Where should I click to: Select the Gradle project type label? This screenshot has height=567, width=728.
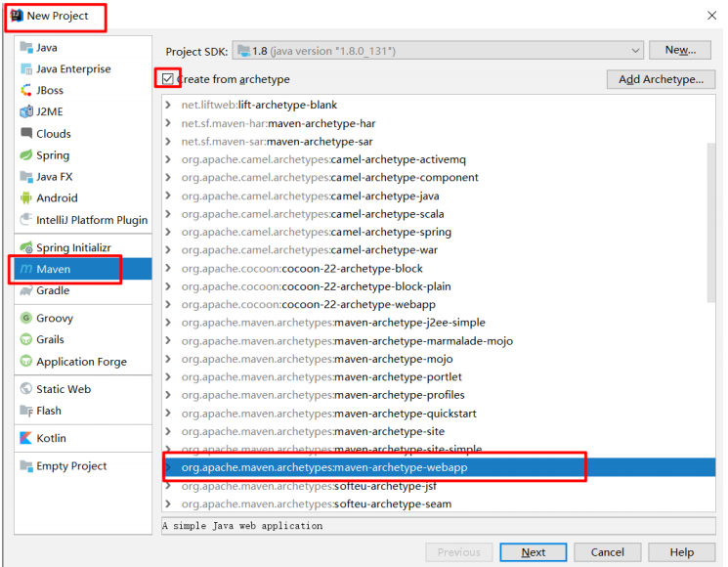click(53, 290)
